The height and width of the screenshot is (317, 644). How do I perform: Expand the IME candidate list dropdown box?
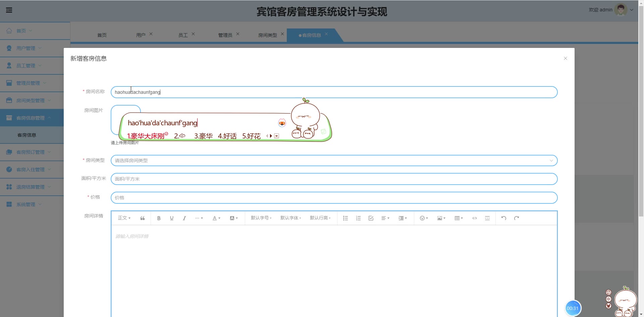pyautogui.click(x=276, y=136)
